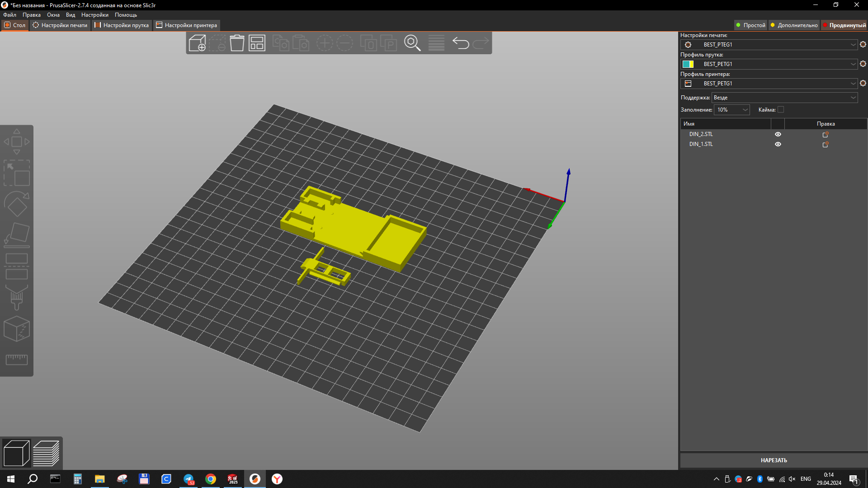Click the filament color swatch
The width and height of the screenshot is (868, 488).
[x=688, y=64]
